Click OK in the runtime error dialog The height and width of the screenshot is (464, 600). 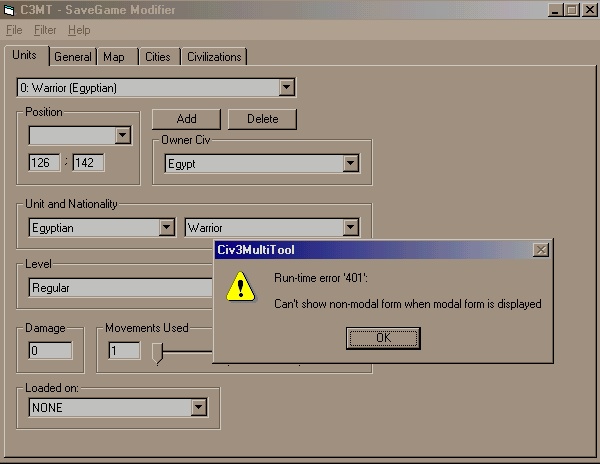coord(383,338)
